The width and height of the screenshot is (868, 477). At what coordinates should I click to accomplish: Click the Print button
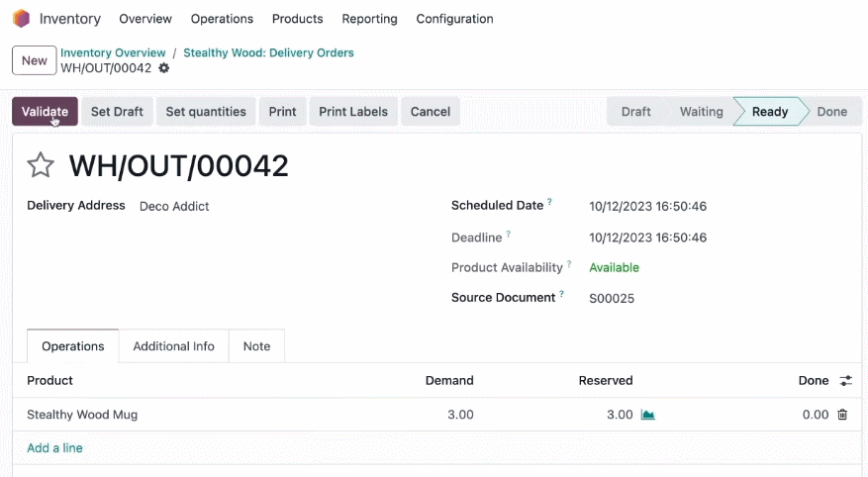[x=282, y=111]
